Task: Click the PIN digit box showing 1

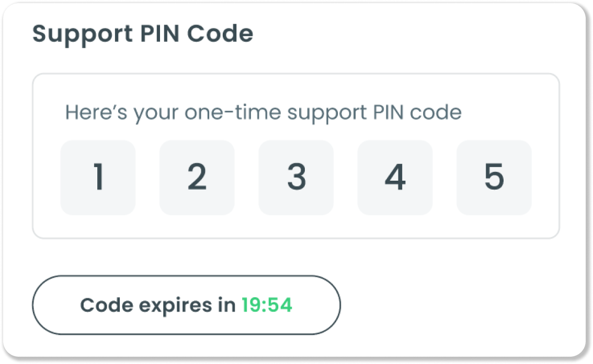Action: point(98,178)
